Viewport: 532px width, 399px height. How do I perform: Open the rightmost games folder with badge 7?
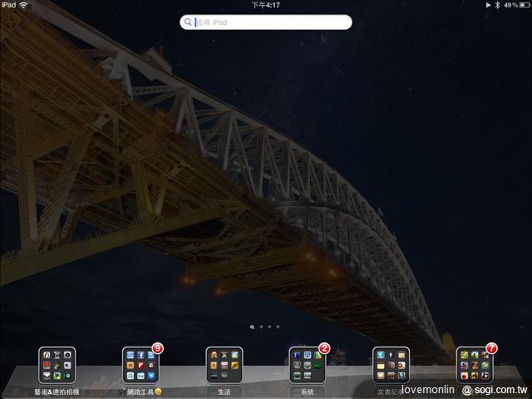pyautogui.click(x=475, y=365)
